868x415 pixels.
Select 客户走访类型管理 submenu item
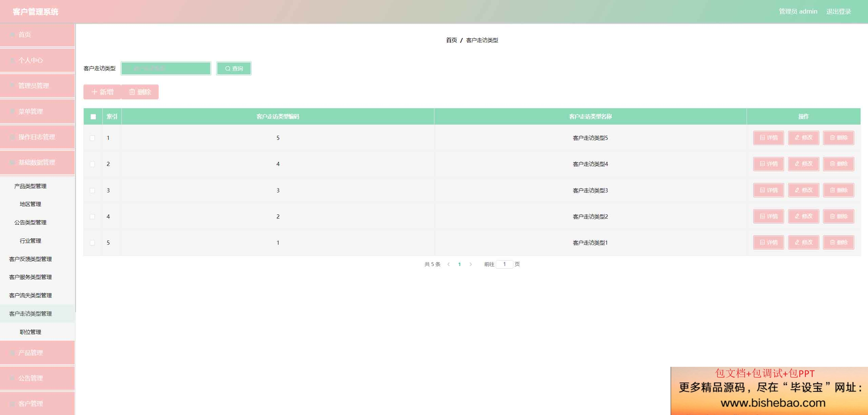coord(37,314)
